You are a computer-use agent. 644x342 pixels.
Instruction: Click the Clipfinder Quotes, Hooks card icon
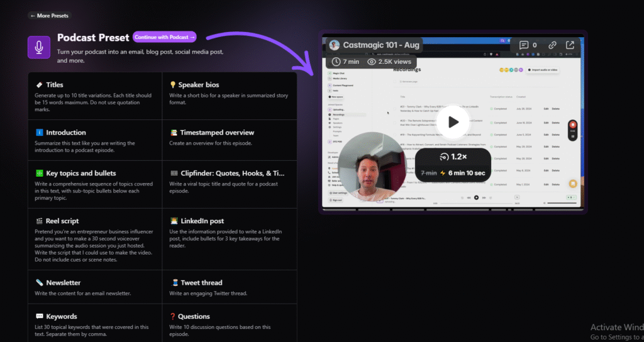(x=174, y=173)
